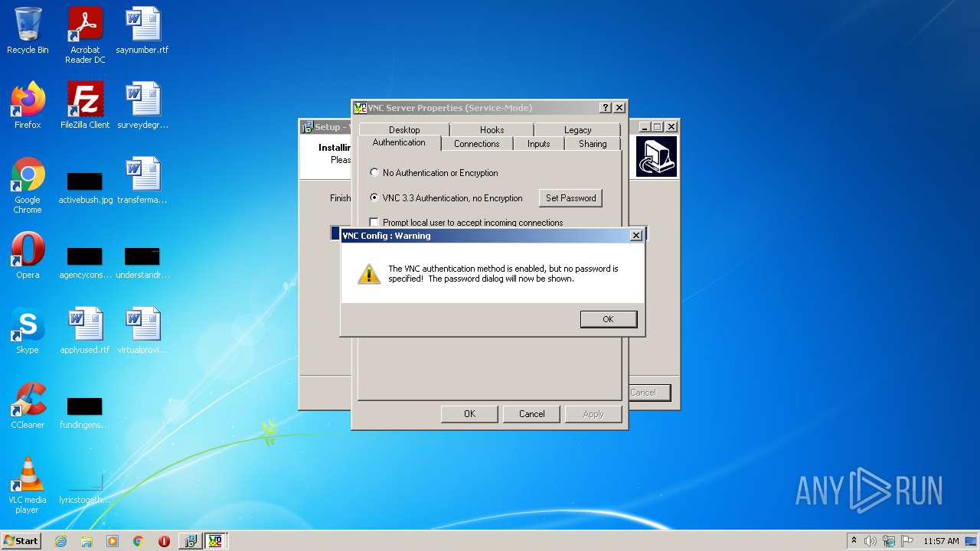Click OK in the VNC Config warning
The width and height of the screenshot is (980, 551).
coord(608,319)
